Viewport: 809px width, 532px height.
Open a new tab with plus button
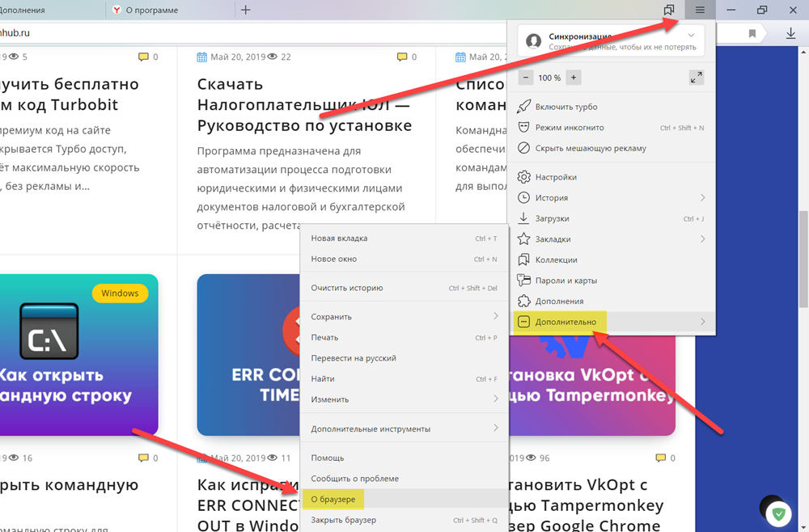[x=246, y=10]
